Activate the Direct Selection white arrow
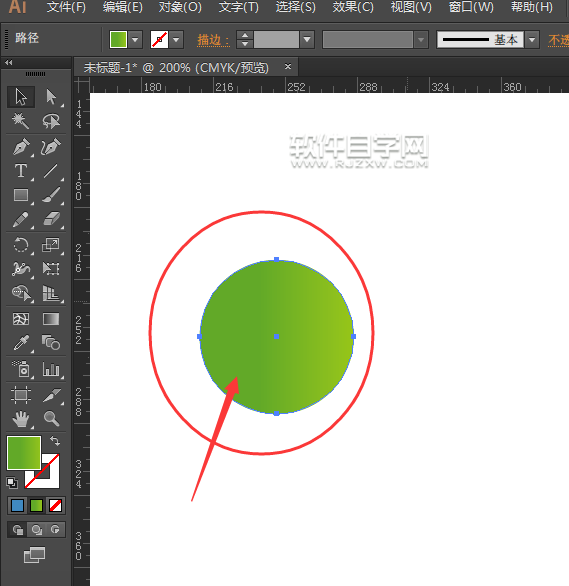Viewport: 569px width, 586px height. coord(51,97)
